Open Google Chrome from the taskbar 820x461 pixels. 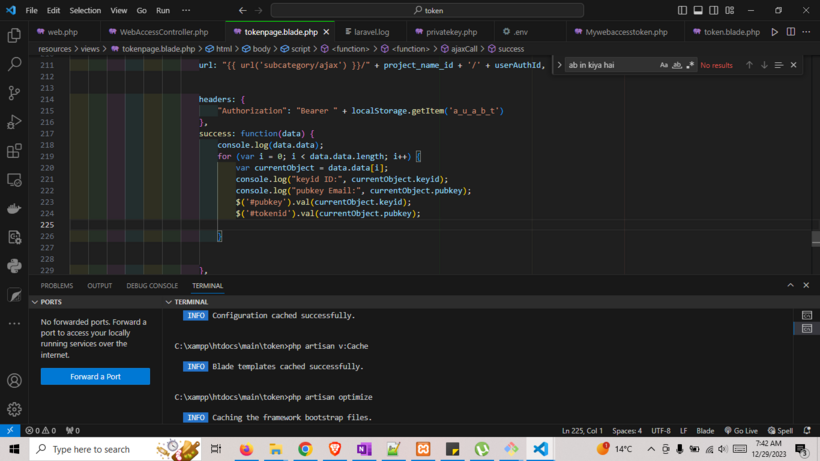pos(305,449)
